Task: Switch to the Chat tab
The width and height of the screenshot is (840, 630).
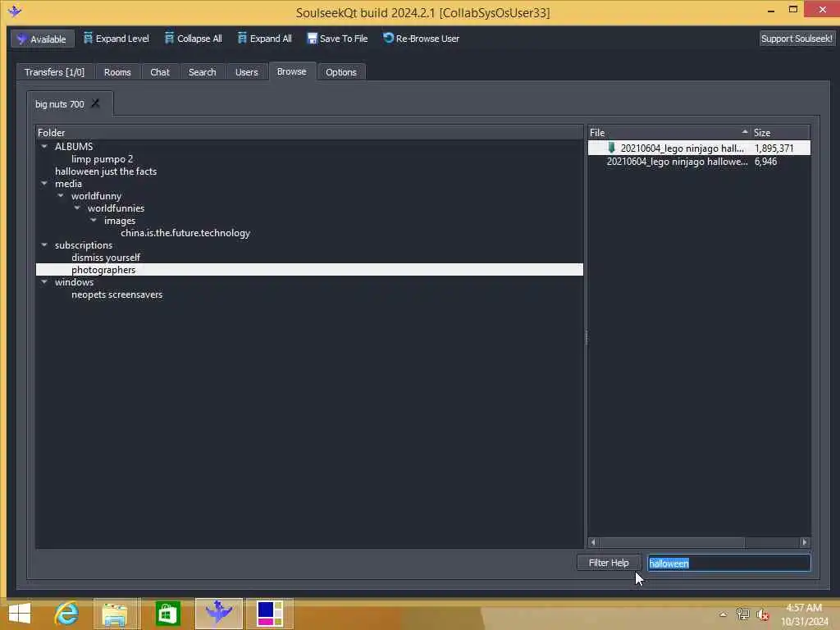Action: [160, 72]
